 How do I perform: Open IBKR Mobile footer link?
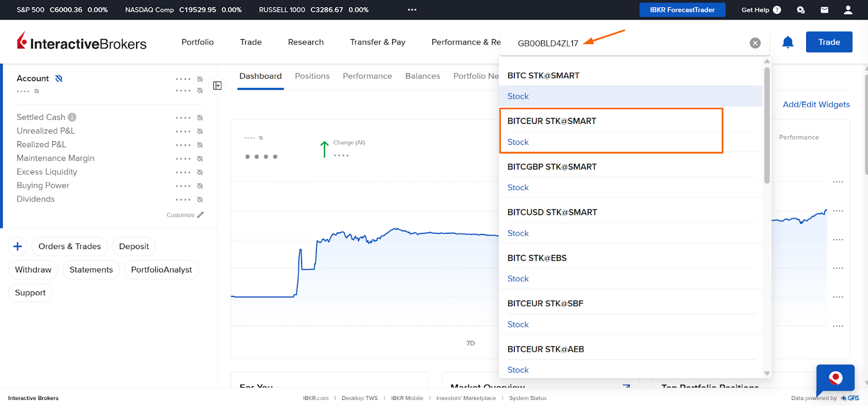(x=407, y=398)
